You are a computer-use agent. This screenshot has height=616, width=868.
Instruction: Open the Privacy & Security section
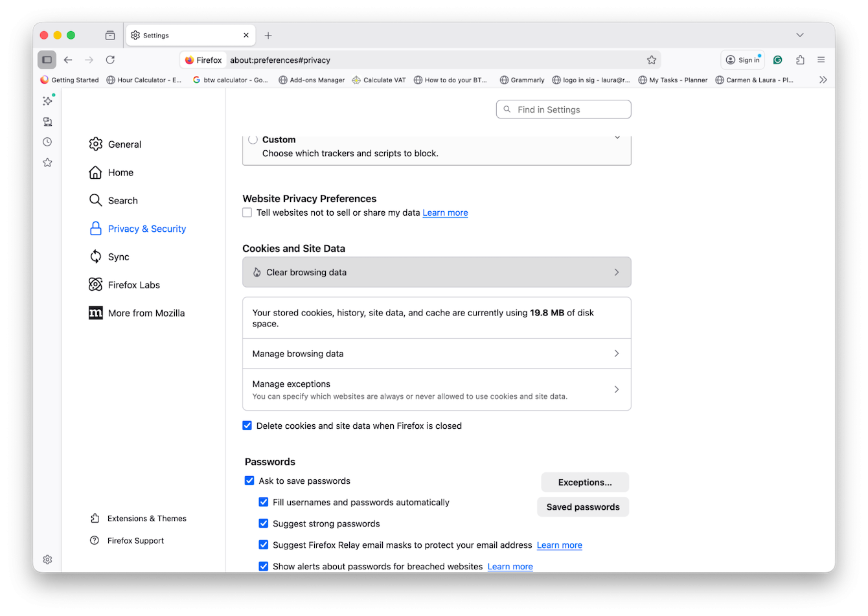pos(146,228)
